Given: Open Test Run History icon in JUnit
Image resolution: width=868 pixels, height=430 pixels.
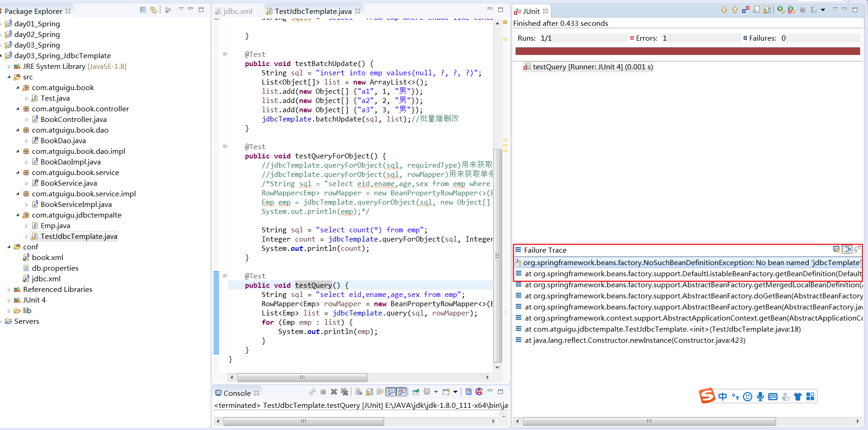Looking at the screenshot, I should 814,10.
